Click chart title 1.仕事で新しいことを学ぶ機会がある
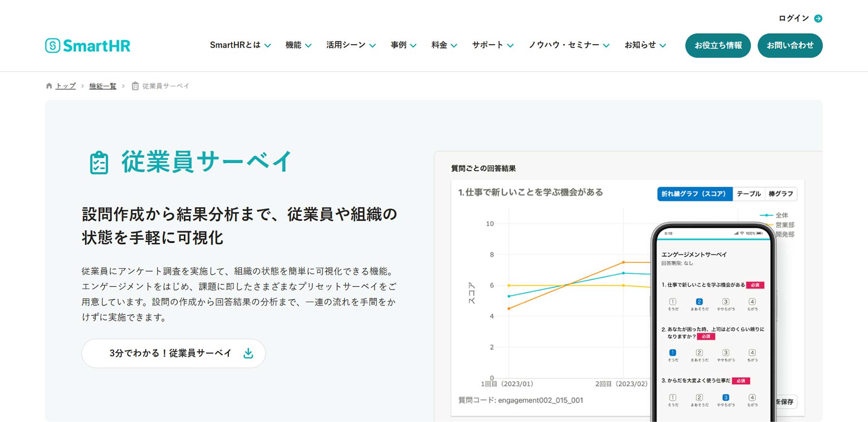868x422 pixels. (530, 192)
